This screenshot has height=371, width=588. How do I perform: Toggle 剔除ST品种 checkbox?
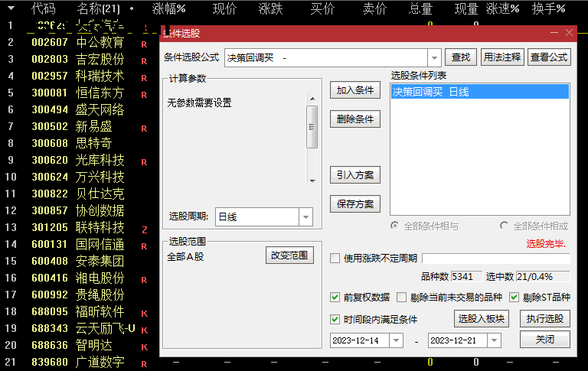click(x=514, y=298)
